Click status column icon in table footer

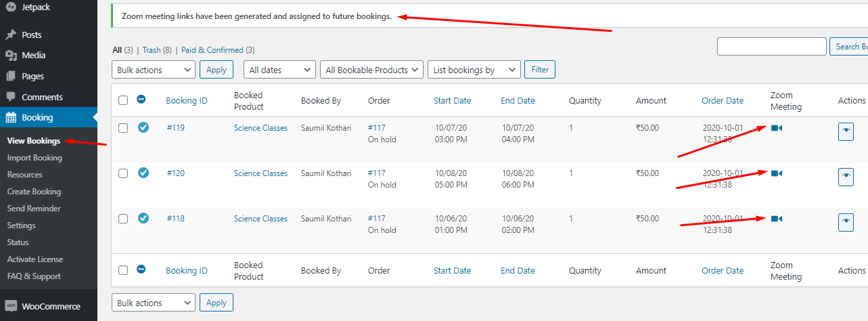pos(141,270)
